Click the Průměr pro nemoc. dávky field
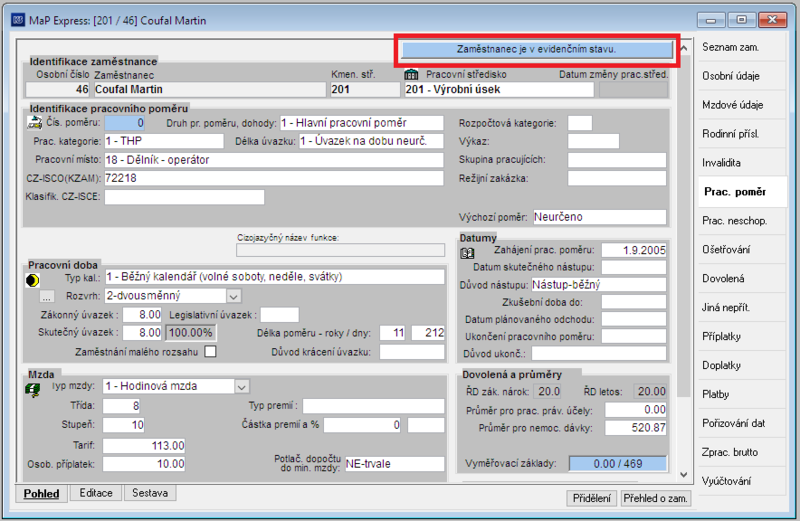800x521 pixels. click(636, 428)
